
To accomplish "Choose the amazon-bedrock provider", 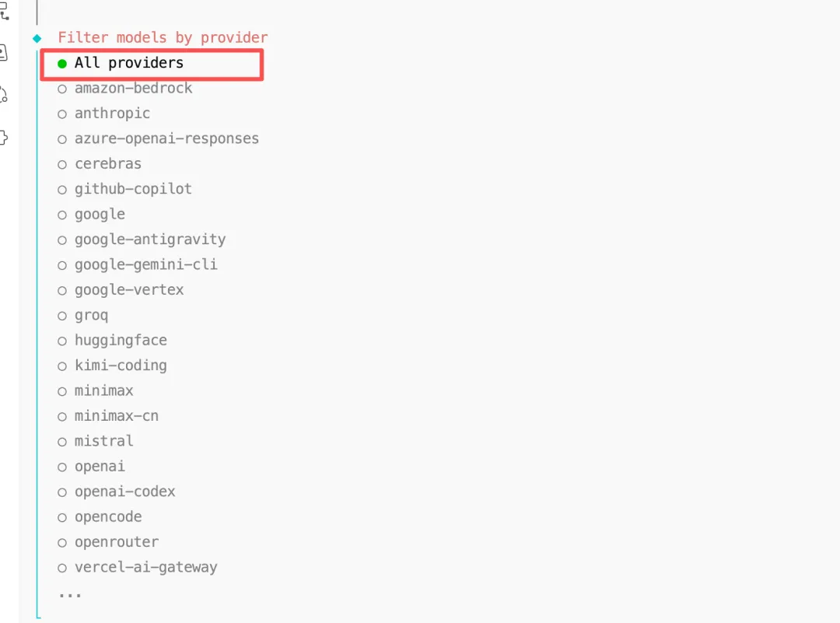I will [x=133, y=88].
